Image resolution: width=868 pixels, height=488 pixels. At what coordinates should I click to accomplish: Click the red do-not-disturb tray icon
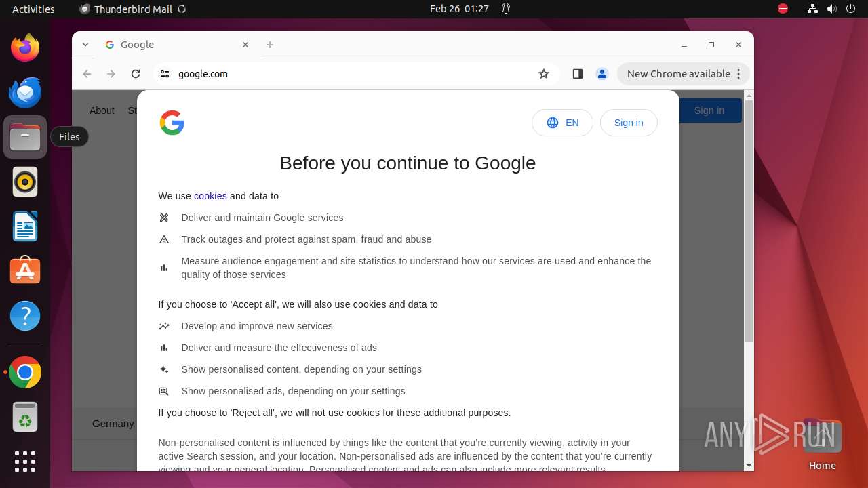(x=783, y=9)
